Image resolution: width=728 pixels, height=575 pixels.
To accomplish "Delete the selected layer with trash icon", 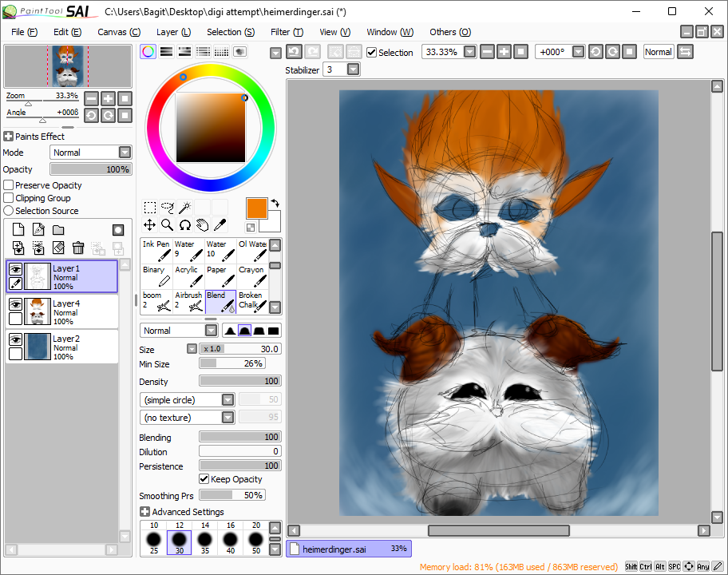I will coord(78,248).
